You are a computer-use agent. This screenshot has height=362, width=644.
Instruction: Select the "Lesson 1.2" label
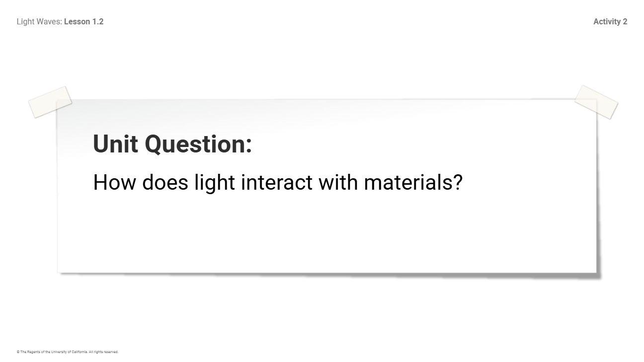pyautogui.click(x=84, y=21)
